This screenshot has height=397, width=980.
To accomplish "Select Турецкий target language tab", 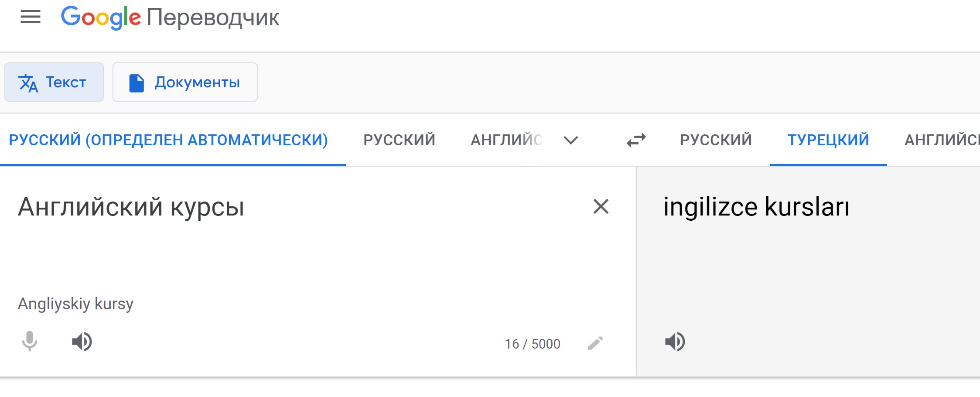I will 828,140.
